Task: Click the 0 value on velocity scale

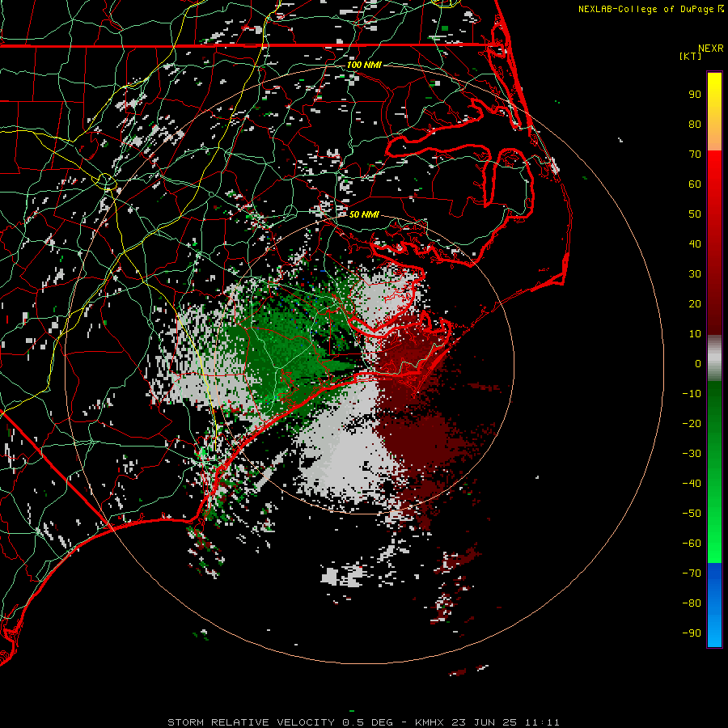Action: [x=698, y=364]
